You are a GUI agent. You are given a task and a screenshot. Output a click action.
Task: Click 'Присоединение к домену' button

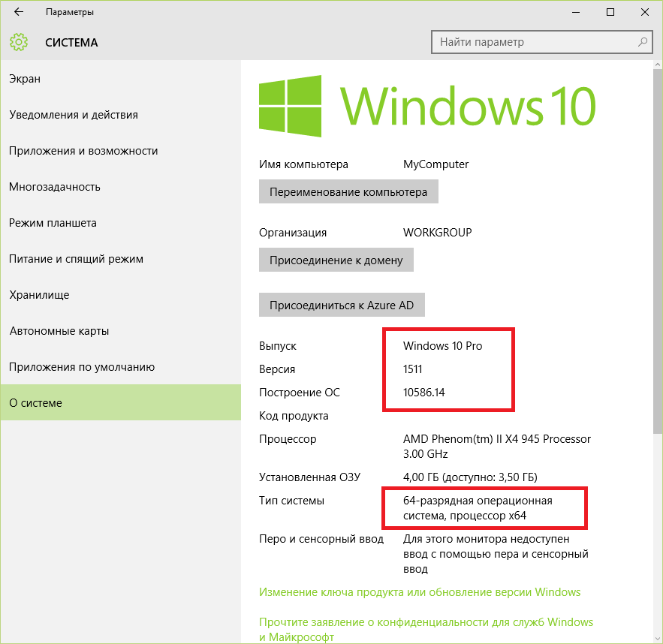336,260
